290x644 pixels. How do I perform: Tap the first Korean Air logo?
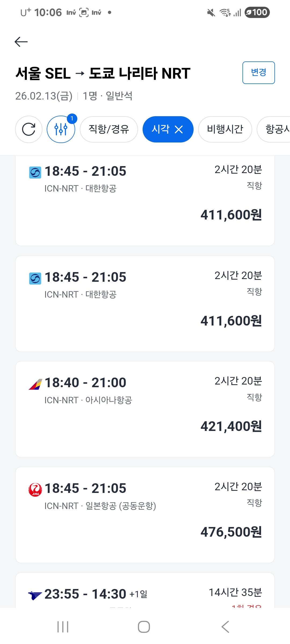35,173
